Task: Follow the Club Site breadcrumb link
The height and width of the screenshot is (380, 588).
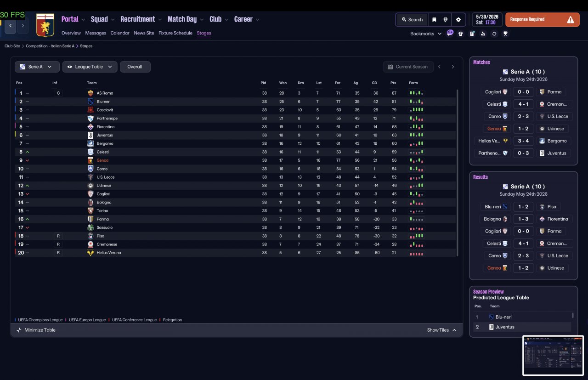Action: point(12,46)
